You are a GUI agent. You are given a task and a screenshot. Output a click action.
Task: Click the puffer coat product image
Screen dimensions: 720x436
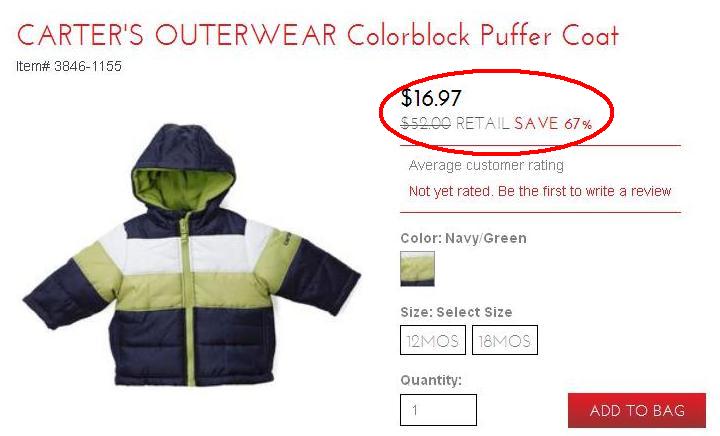click(x=192, y=255)
